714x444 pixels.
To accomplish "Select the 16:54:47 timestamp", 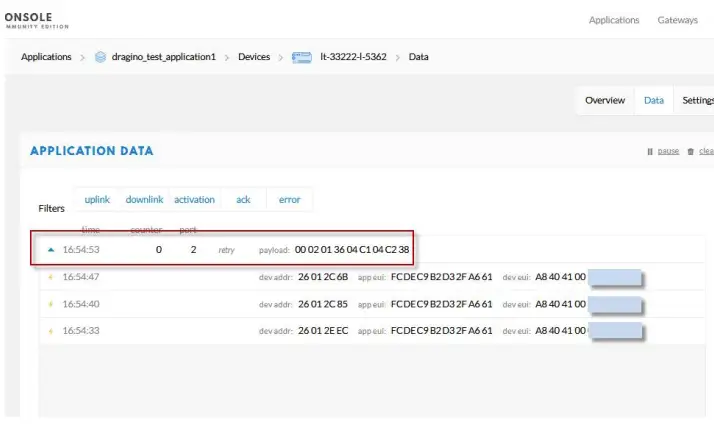I will coord(81,277).
